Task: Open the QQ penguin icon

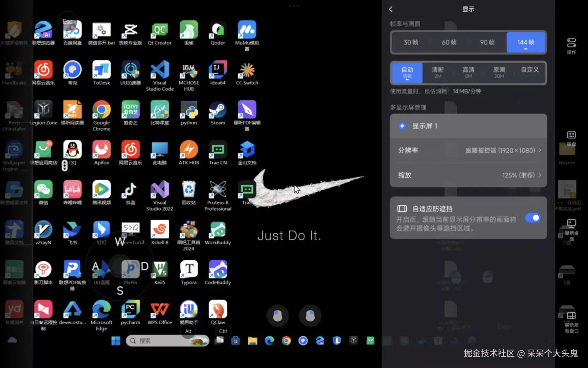Action: (x=72, y=153)
